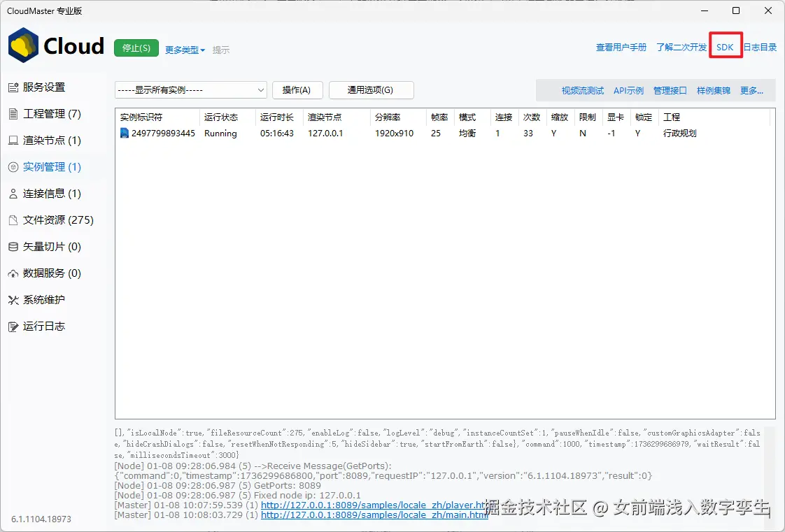Open 视频流测试 link
Image resolution: width=785 pixels, height=532 pixels.
pyautogui.click(x=583, y=90)
